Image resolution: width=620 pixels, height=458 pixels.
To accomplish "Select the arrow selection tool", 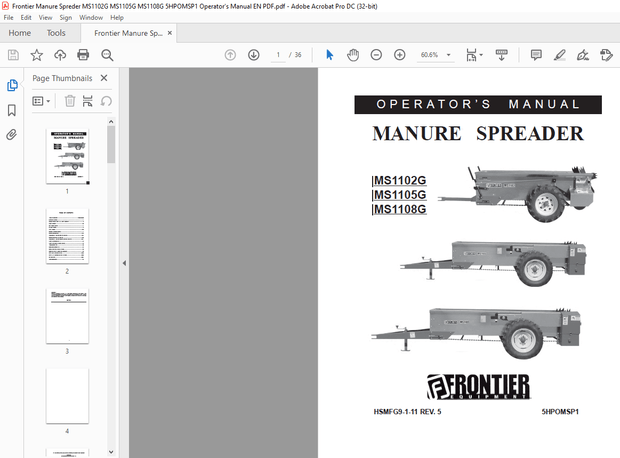I will click(x=329, y=55).
